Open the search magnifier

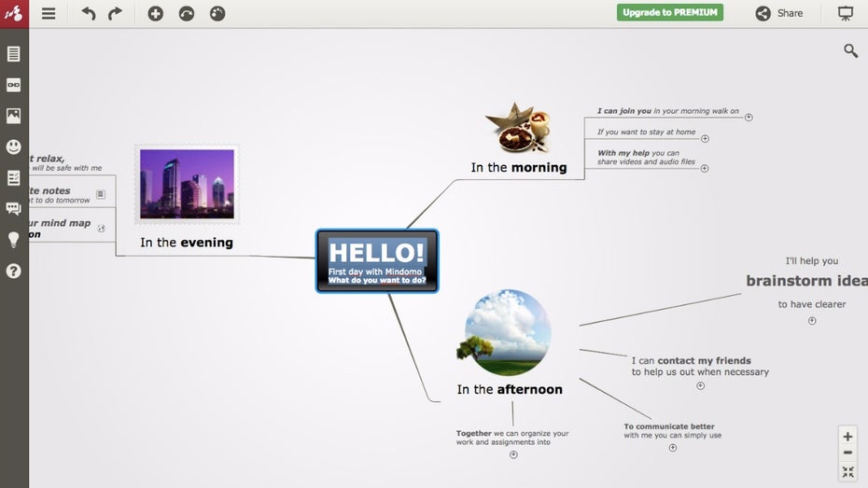tap(851, 51)
